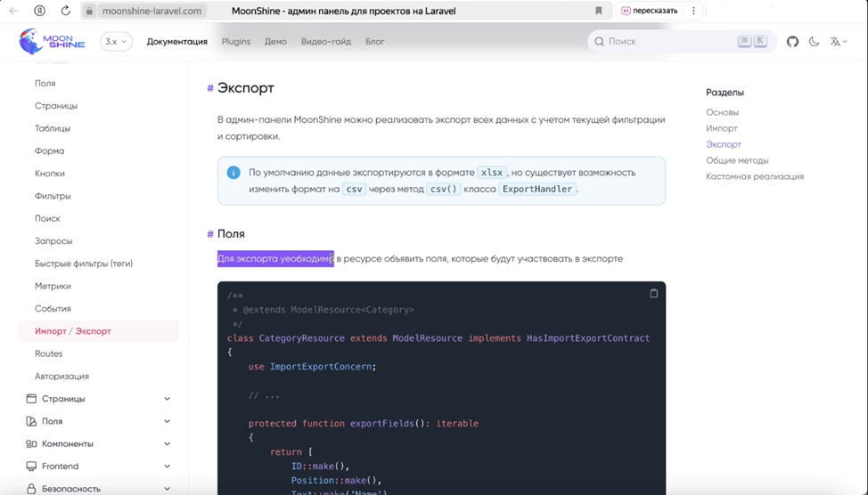Open the Видео-гайд menu item
The height and width of the screenshot is (495, 868).
pyautogui.click(x=326, y=42)
